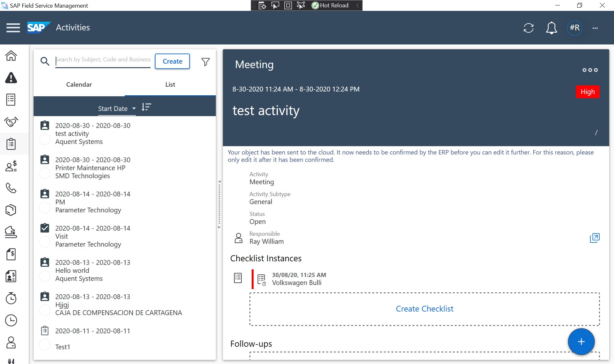The height and width of the screenshot is (364, 614).
Task: Select radio circle for Printer Maintenance HP
Action: (45, 173)
